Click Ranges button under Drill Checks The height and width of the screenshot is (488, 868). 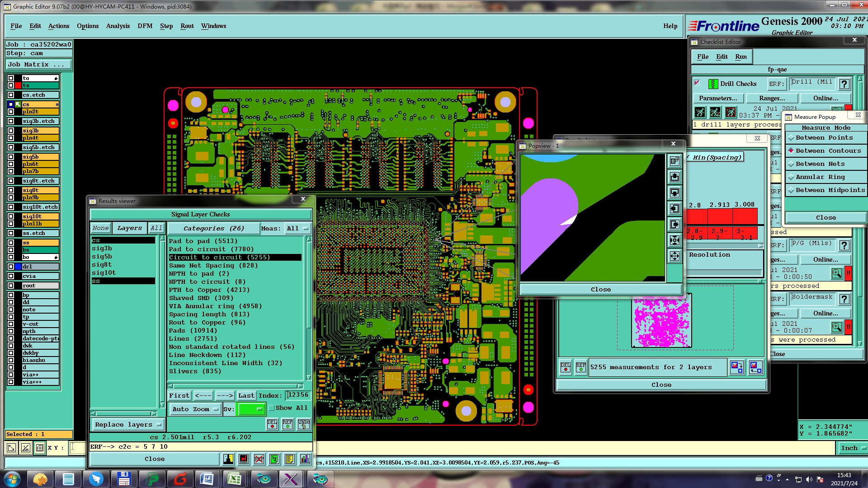[x=772, y=99]
